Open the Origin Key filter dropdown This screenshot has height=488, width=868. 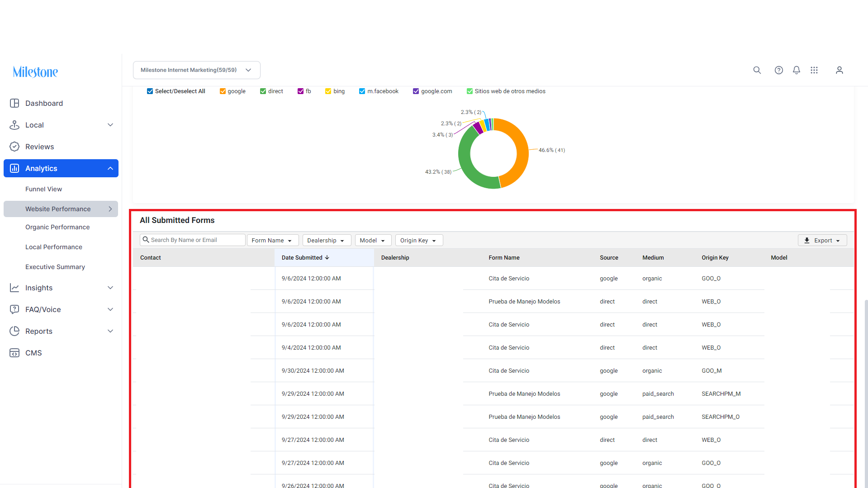coord(419,240)
